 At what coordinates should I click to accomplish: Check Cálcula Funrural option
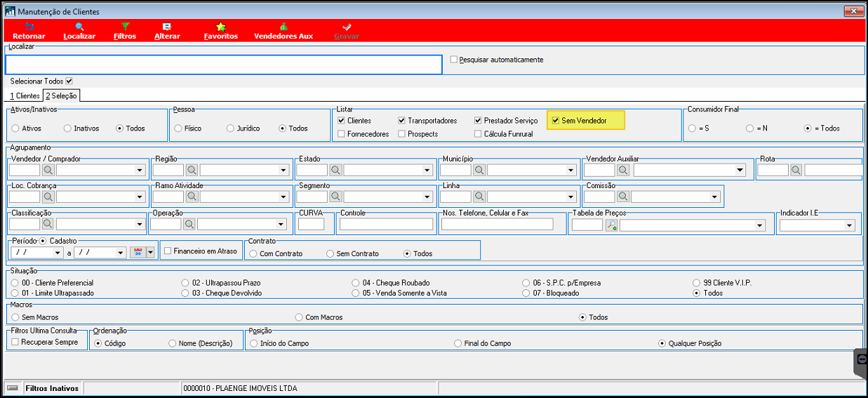point(478,134)
